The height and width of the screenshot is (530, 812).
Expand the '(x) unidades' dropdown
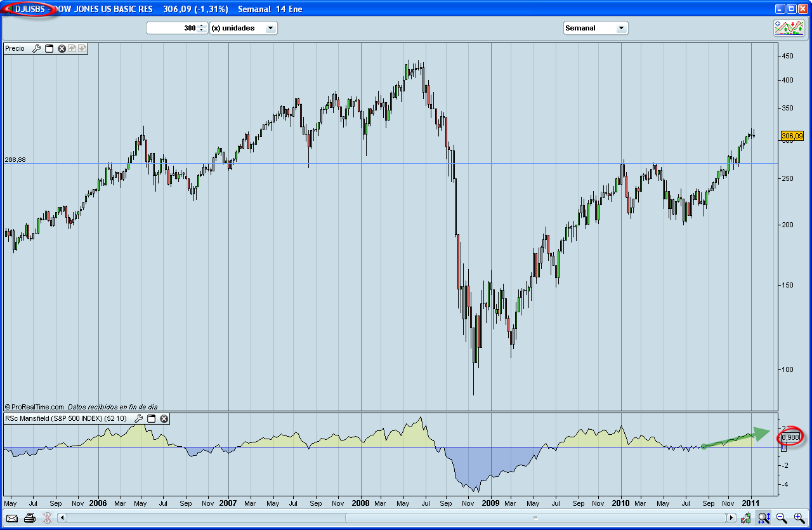coord(270,28)
